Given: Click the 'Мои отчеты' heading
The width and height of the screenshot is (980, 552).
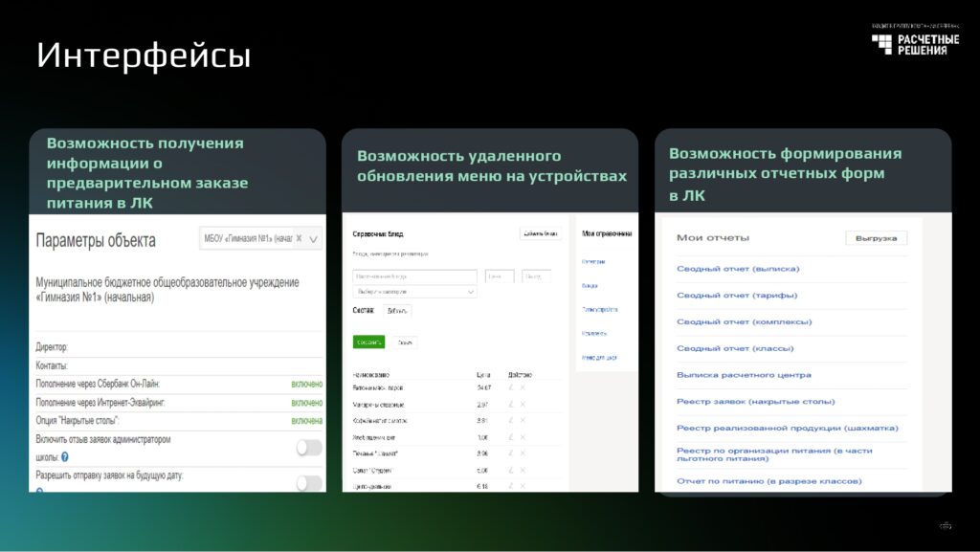Looking at the screenshot, I should [x=712, y=238].
